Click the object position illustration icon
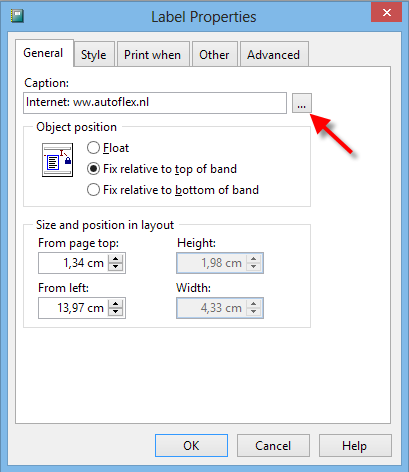Image resolution: width=409 pixels, height=472 pixels. pos(57,160)
